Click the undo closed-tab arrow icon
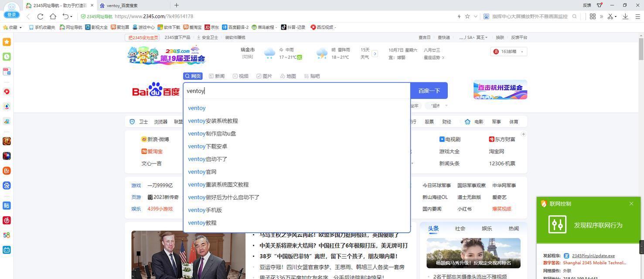 pyautogui.click(x=65, y=17)
